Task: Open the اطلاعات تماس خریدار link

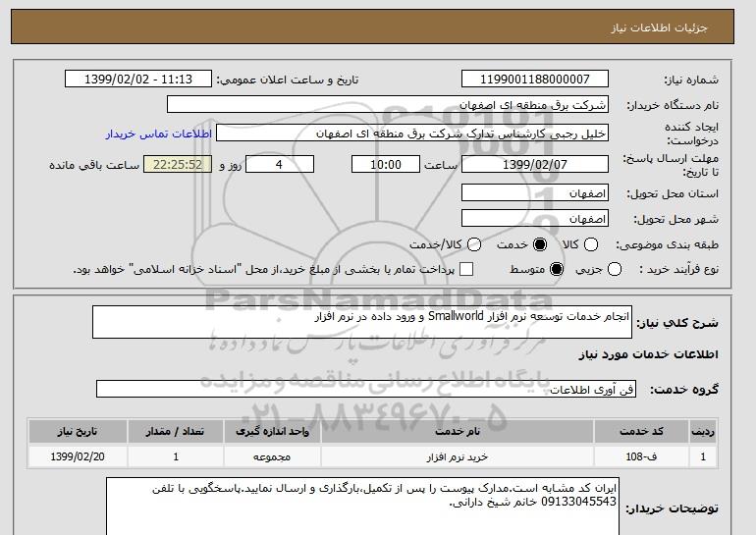Action: [x=159, y=134]
